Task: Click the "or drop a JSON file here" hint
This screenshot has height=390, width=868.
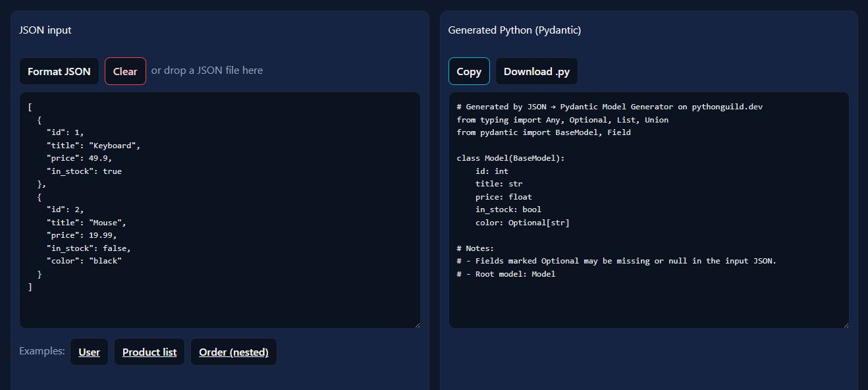Action: (207, 70)
